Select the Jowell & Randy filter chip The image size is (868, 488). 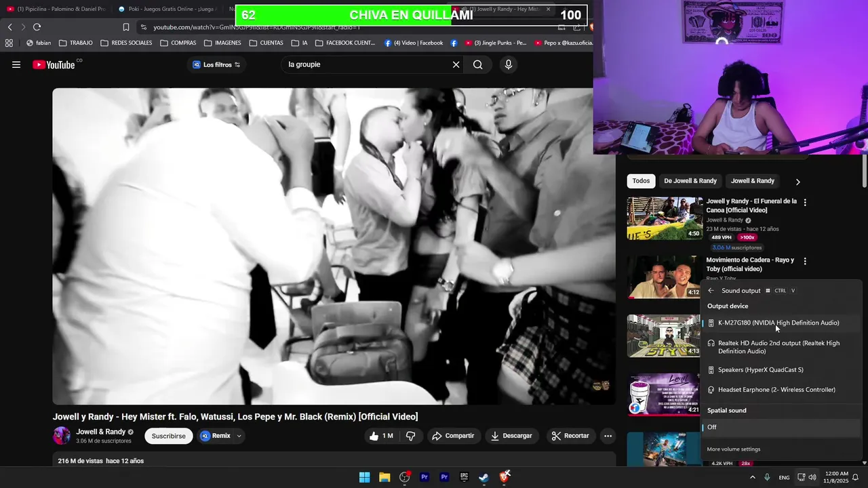[753, 181]
